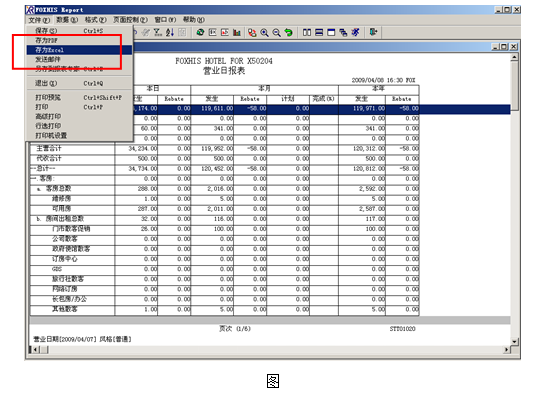Choose 发送邮件 menu entry
Image resolution: width=556 pixels, height=393 pixels.
tap(79, 60)
